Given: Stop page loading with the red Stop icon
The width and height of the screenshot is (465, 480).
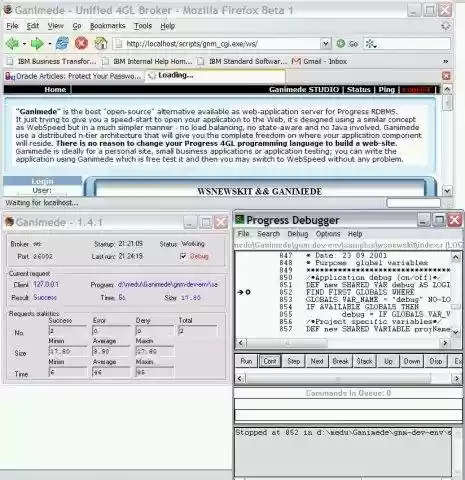Looking at the screenshot, I should [81, 43].
